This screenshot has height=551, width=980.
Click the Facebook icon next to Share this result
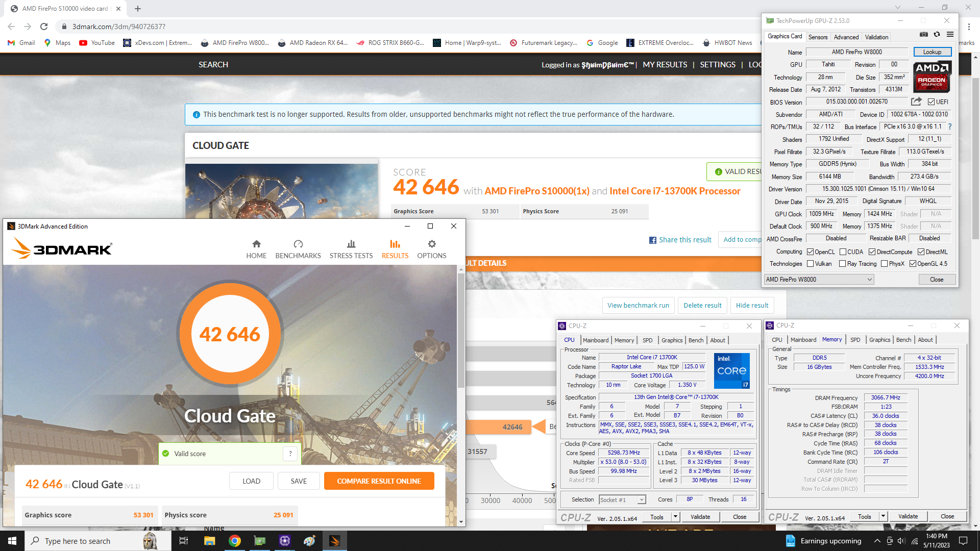(652, 240)
